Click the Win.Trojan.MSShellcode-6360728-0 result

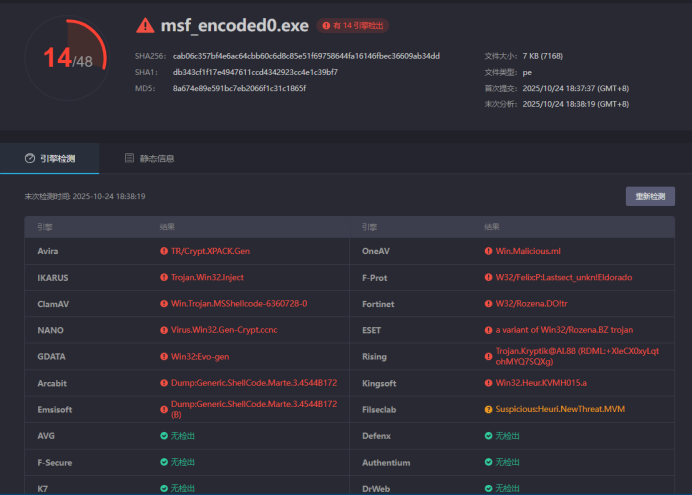pyautogui.click(x=239, y=304)
